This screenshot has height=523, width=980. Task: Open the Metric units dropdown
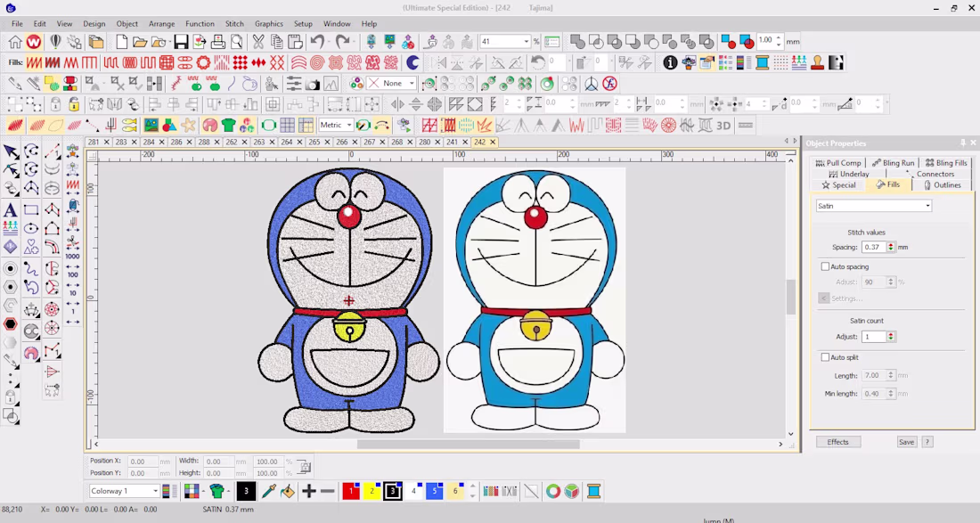(x=348, y=125)
